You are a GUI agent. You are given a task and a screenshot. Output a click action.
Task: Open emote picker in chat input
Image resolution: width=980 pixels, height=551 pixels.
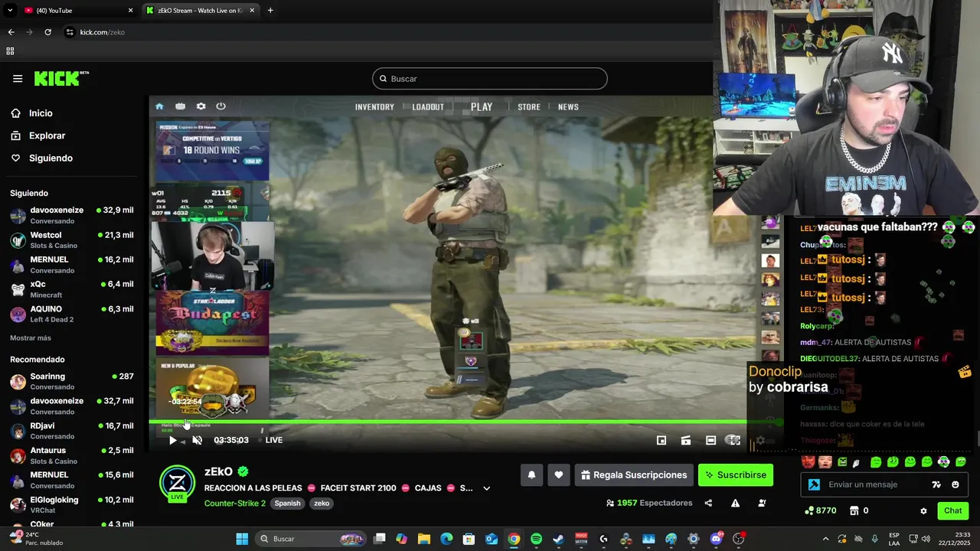point(955,484)
